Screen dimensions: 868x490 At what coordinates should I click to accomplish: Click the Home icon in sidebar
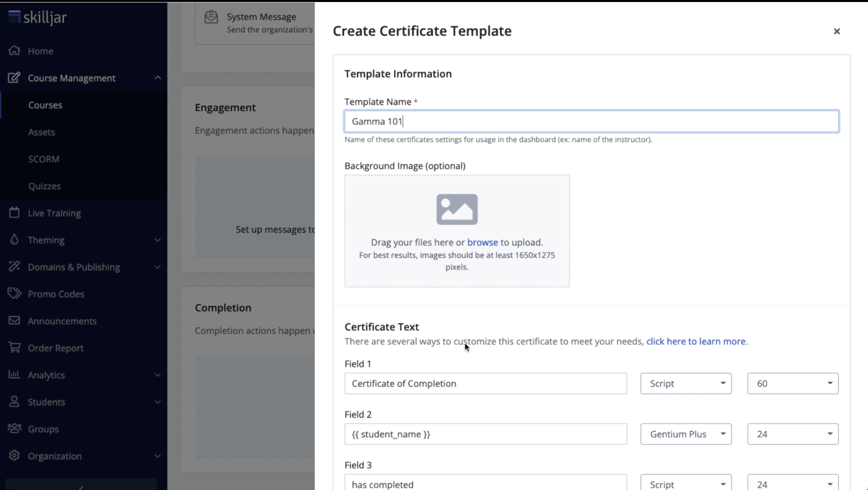(14, 51)
